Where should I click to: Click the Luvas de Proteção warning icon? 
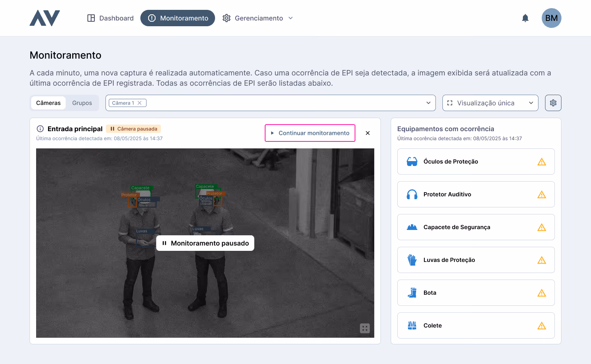[542, 260]
